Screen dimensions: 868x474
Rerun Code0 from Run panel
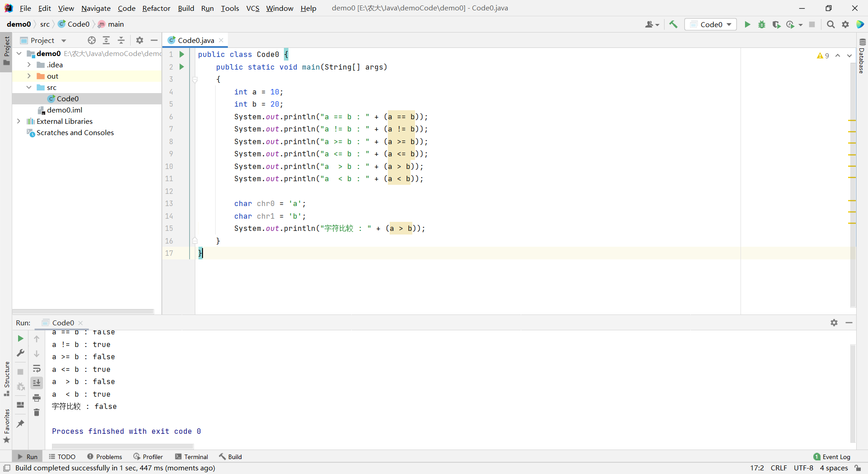20,338
